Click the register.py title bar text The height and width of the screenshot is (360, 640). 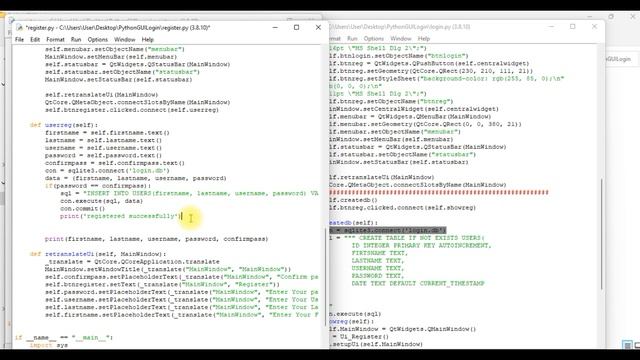(x=118, y=28)
